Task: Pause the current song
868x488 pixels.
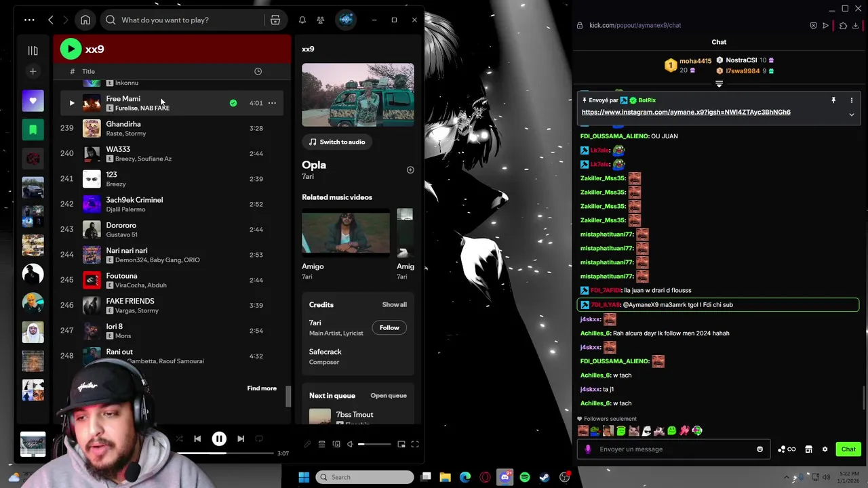Action: pyautogui.click(x=219, y=439)
